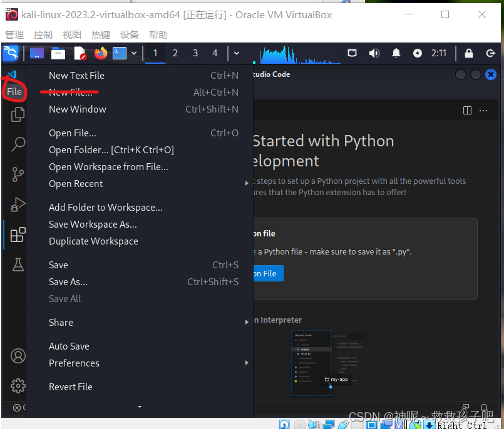Toggle the split editor layout icon
504x429 pixels.
click(x=467, y=109)
